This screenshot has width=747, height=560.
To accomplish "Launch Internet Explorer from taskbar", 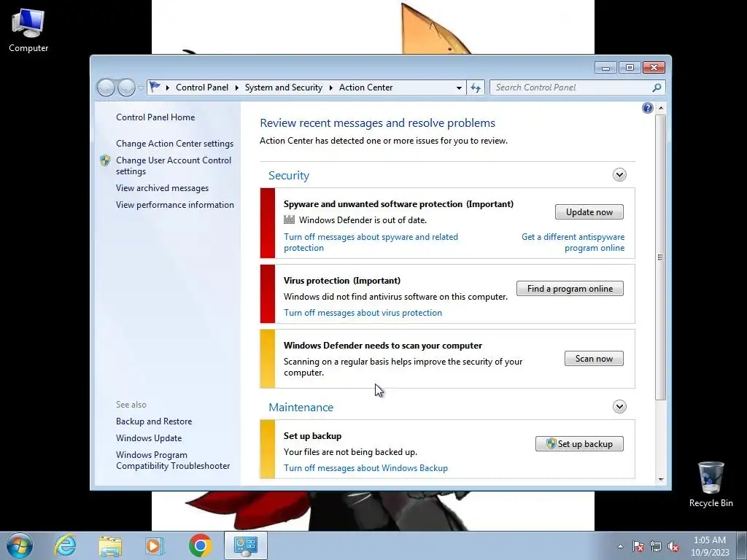I will point(65,545).
